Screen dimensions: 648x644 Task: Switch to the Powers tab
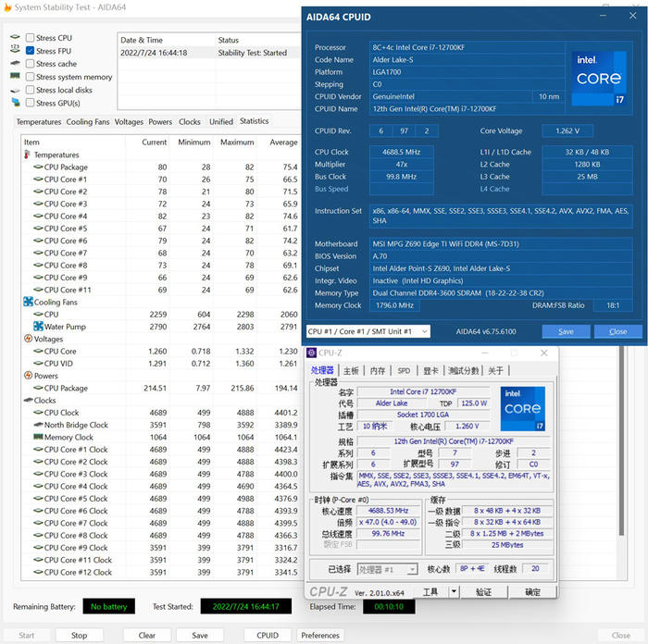[160, 122]
